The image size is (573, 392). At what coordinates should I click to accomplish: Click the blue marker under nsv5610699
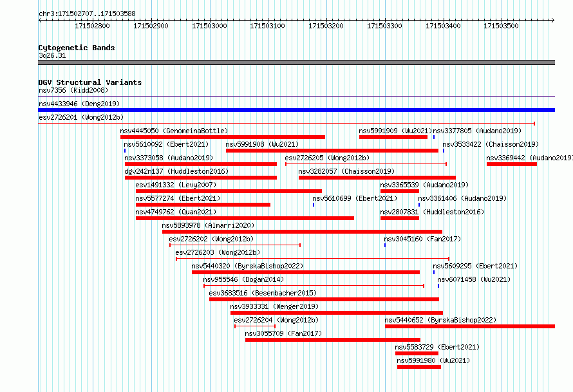pyautogui.click(x=314, y=205)
